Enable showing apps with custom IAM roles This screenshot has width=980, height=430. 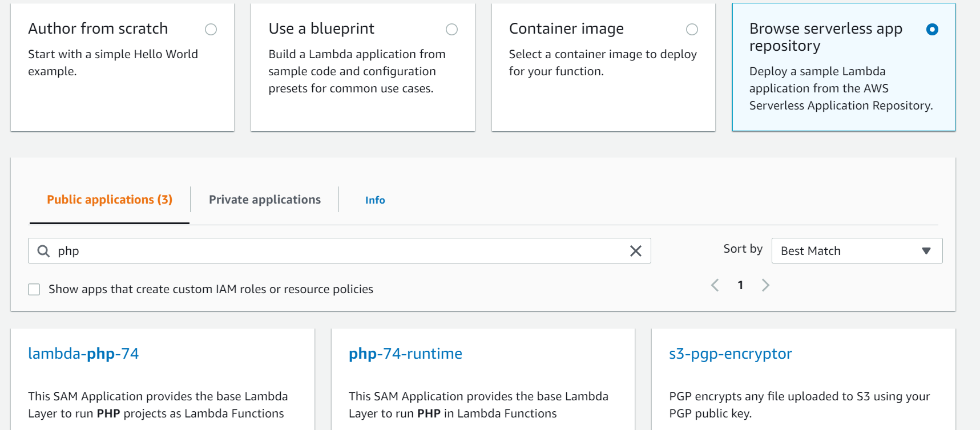pyautogui.click(x=34, y=290)
